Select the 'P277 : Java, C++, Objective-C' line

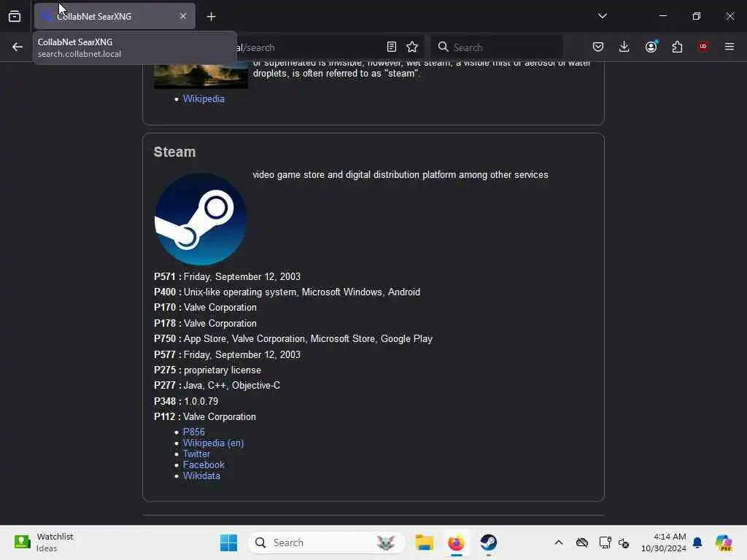tap(217, 385)
